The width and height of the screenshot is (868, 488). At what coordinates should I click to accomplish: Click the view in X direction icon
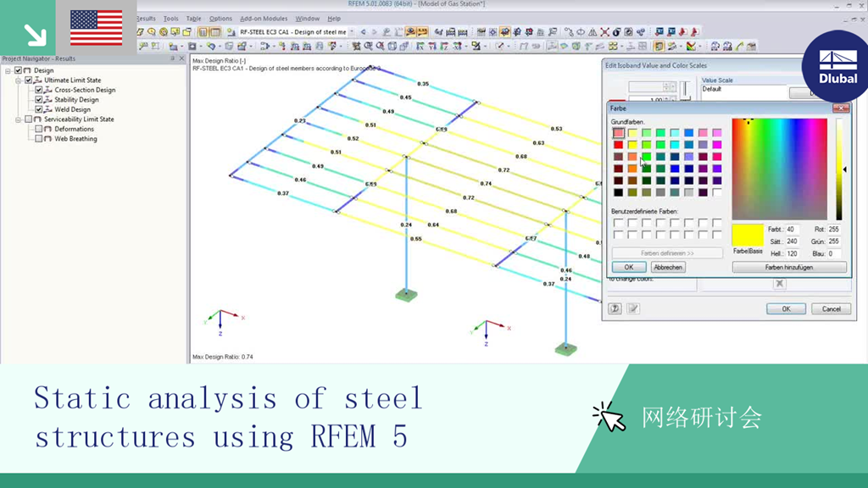pyautogui.click(x=420, y=47)
